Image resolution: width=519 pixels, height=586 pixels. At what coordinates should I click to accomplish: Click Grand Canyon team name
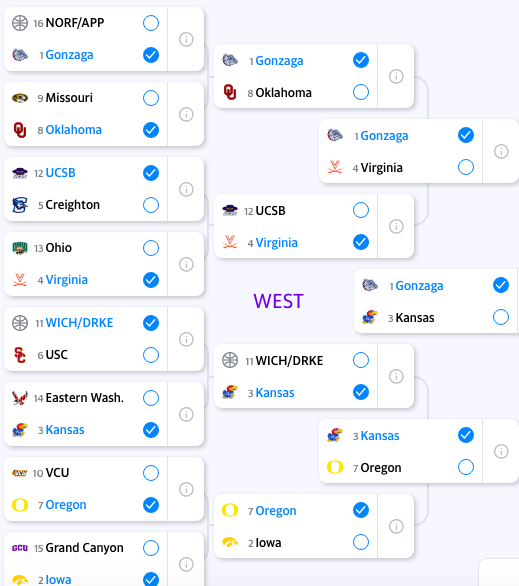[84, 548]
